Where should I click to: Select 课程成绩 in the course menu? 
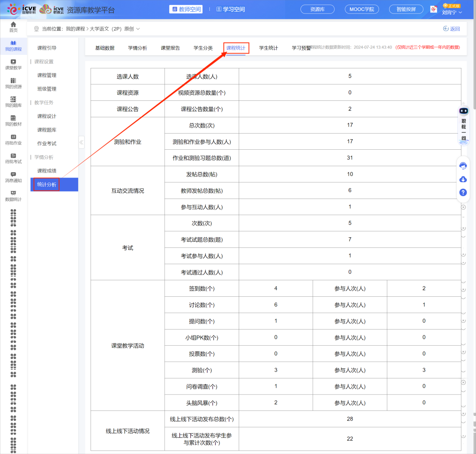click(x=47, y=171)
